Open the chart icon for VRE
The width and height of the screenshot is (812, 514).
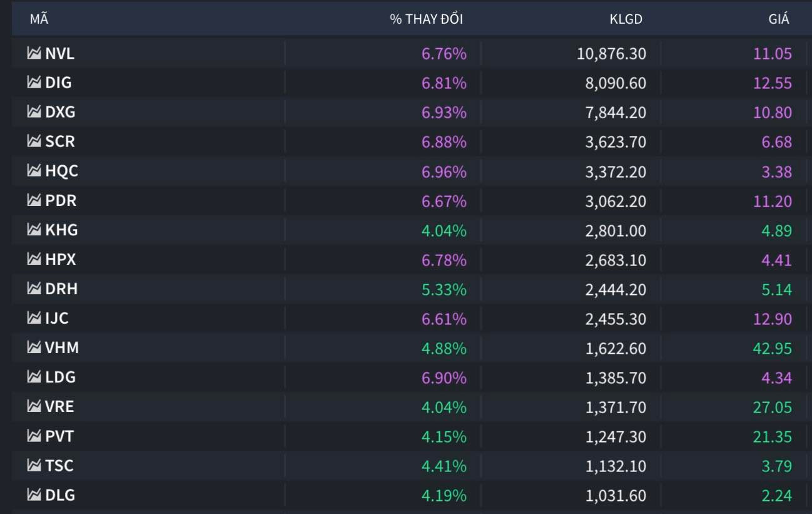tap(34, 406)
